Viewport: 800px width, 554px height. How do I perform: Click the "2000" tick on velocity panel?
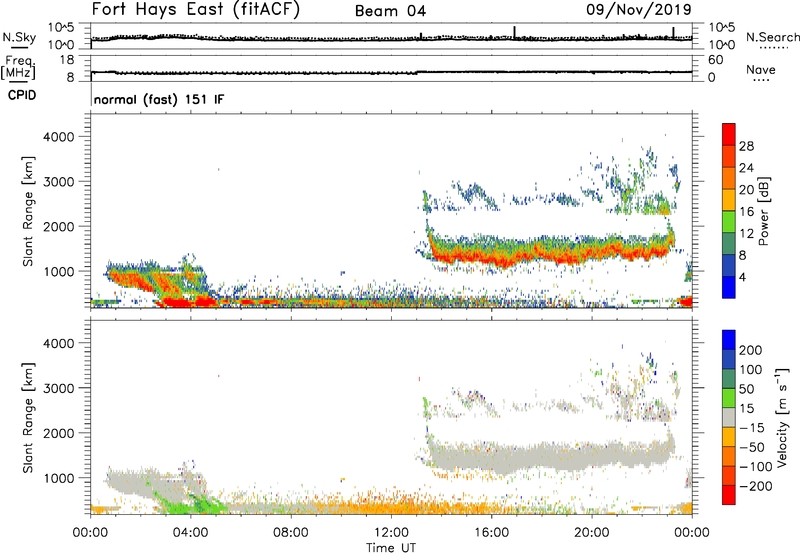click(59, 433)
